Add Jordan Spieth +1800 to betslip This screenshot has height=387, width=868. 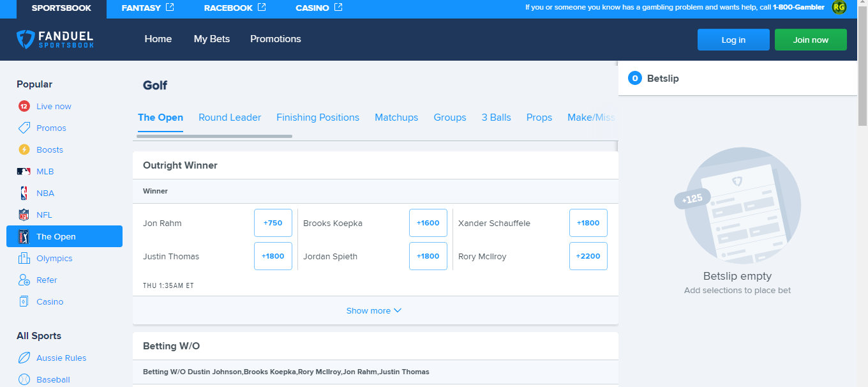click(428, 256)
